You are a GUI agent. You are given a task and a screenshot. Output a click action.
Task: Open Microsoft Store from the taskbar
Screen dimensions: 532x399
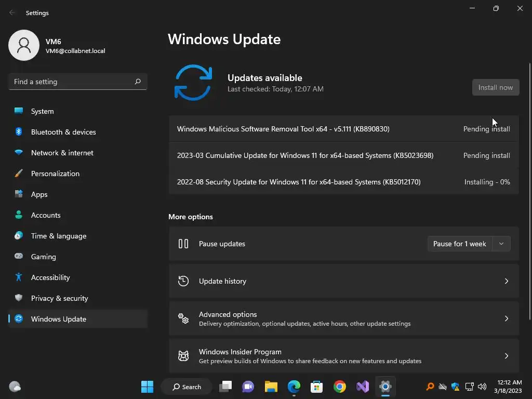tap(316, 387)
